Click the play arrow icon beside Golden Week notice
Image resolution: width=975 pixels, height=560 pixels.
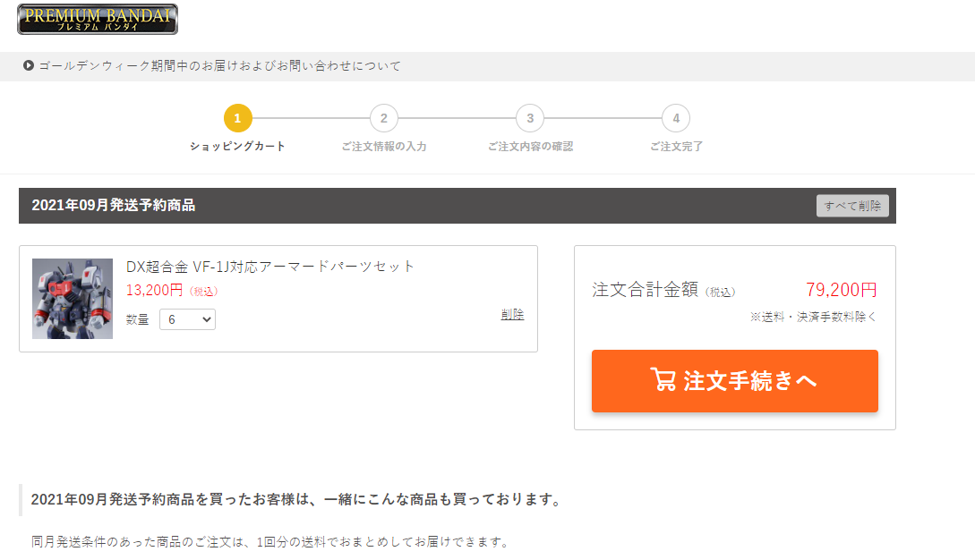click(x=29, y=65)
